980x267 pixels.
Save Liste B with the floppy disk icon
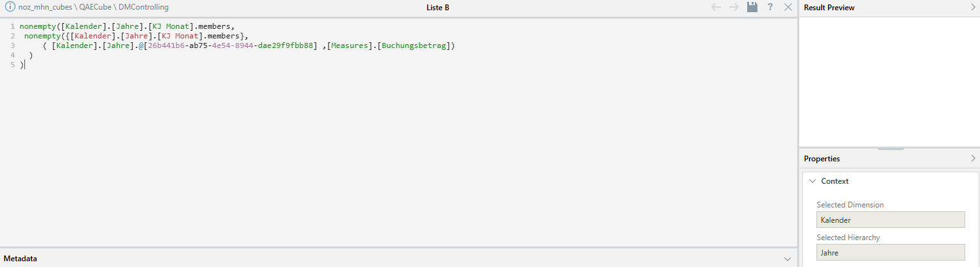click(x=752, y=7)
